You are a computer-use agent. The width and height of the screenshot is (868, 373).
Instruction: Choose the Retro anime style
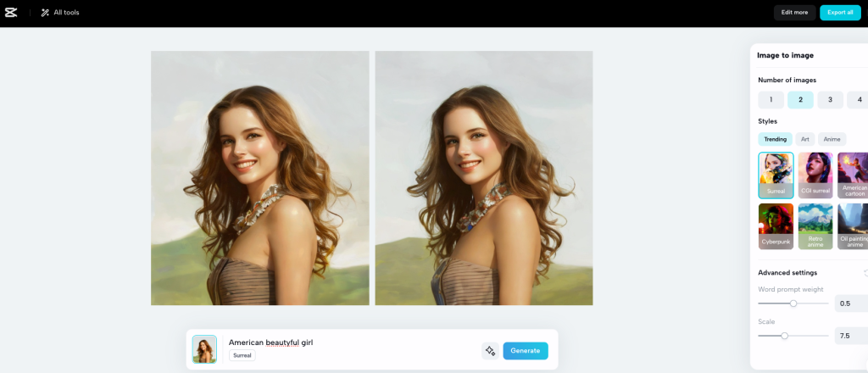[x=815, y=225]
